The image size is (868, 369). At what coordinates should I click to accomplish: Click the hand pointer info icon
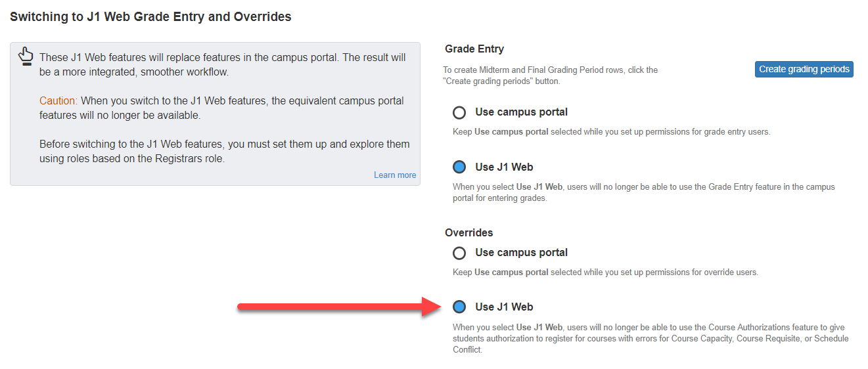click(x=26, y=56)
